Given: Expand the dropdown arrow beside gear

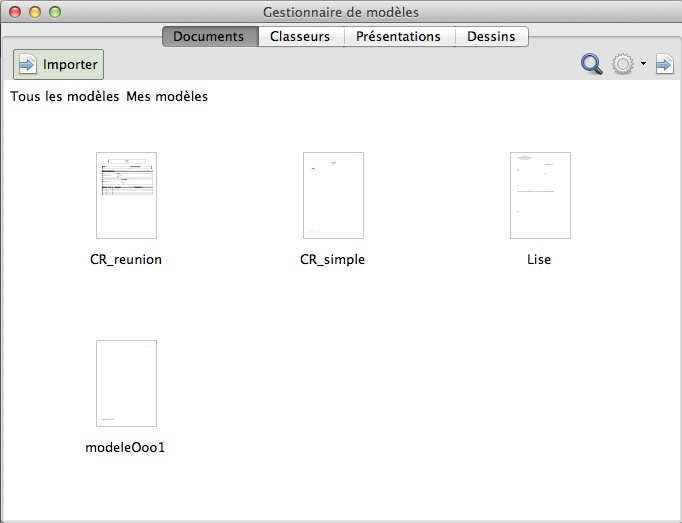Looking at the screenshot, I should (643, 64).
